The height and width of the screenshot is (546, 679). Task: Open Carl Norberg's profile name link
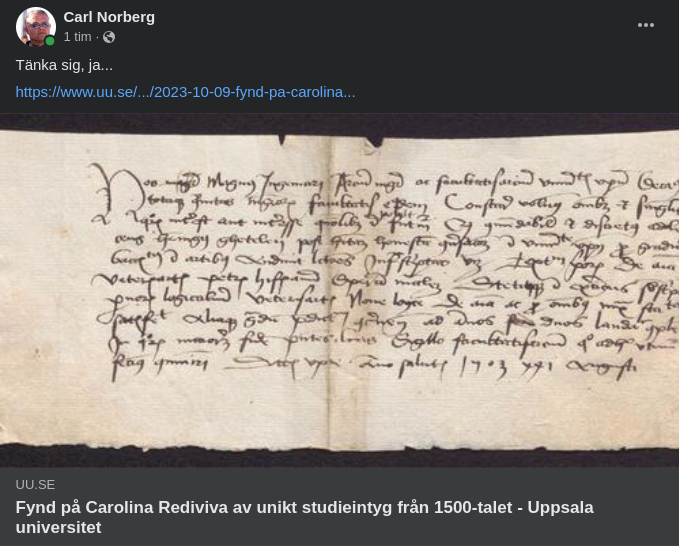coord(109,17)
